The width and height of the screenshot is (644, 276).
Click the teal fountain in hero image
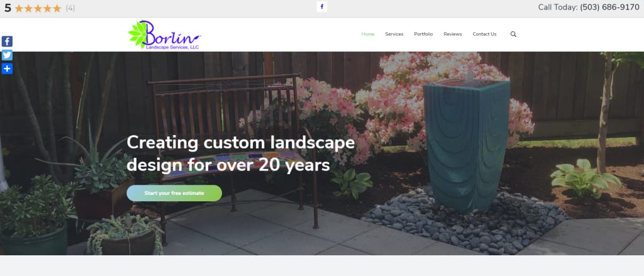coord(467,145)
